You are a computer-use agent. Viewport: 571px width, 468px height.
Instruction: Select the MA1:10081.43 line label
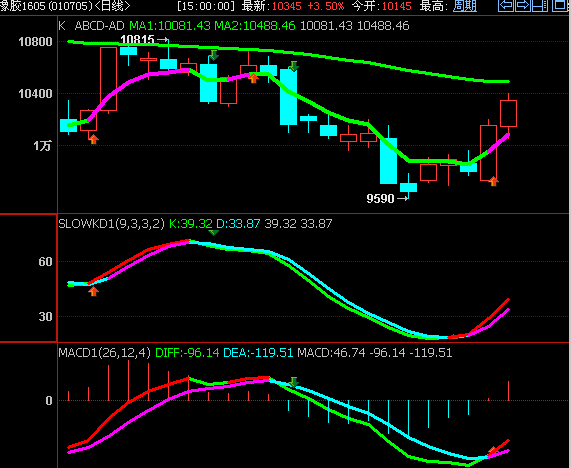tap(170, 26)
